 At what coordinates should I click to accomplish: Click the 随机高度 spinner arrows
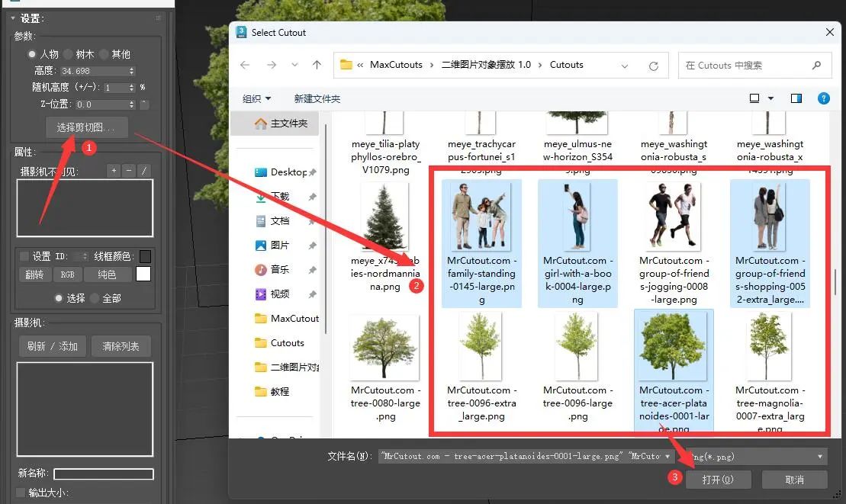[x=132, y=88]
